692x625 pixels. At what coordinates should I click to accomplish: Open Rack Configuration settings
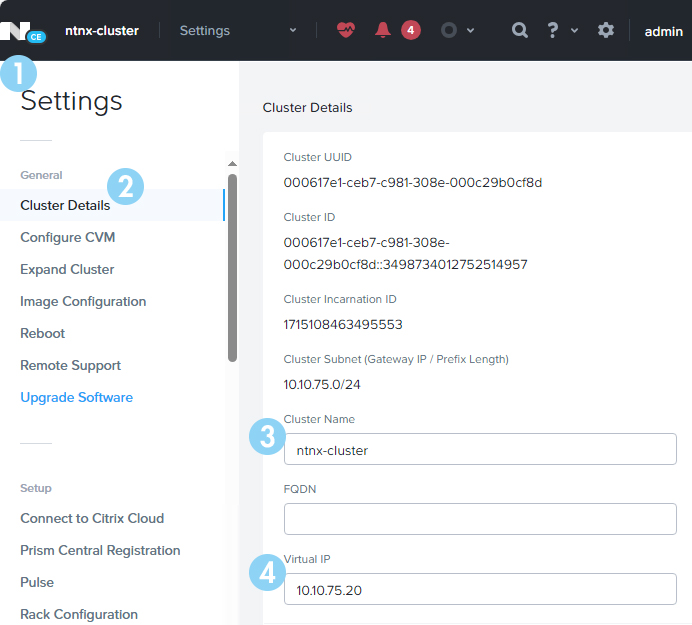point(79,614)
